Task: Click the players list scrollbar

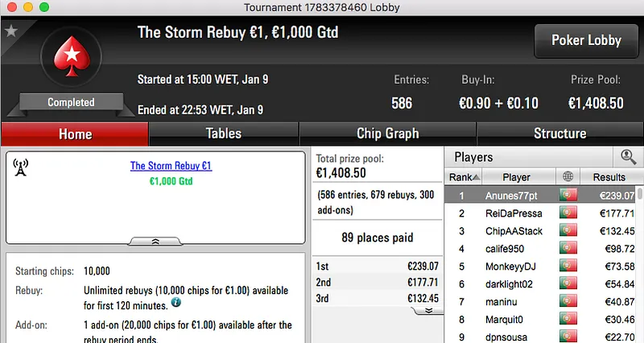Action: coord(640,258)
